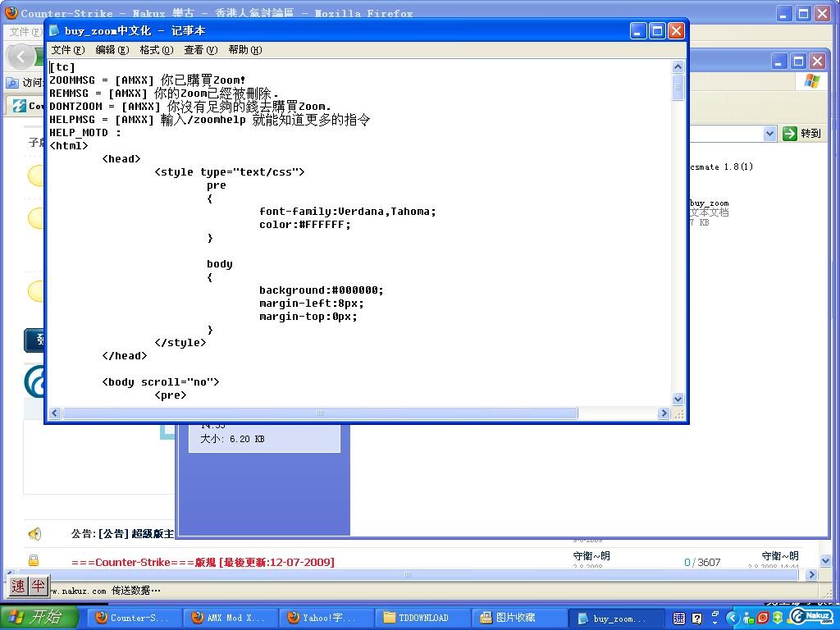840x630 pixels.
Task: Click the <body scroll="no"> line in Notepad
Action: 161,382
